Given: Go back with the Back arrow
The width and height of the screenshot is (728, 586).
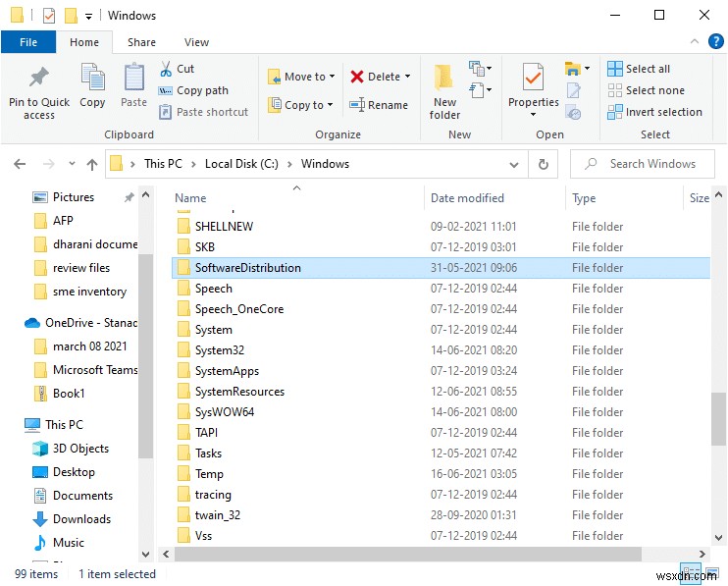Looking at the screenshot, I should coord(20,164).
